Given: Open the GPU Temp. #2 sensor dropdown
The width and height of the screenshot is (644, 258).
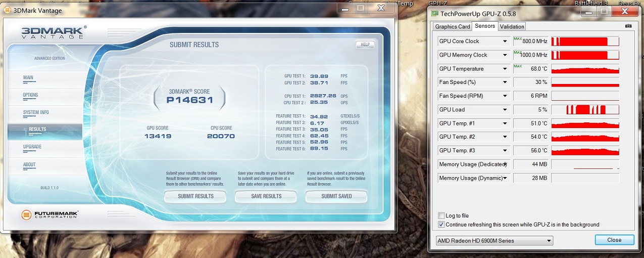Looking at the screenshot, I should [505, 137].
